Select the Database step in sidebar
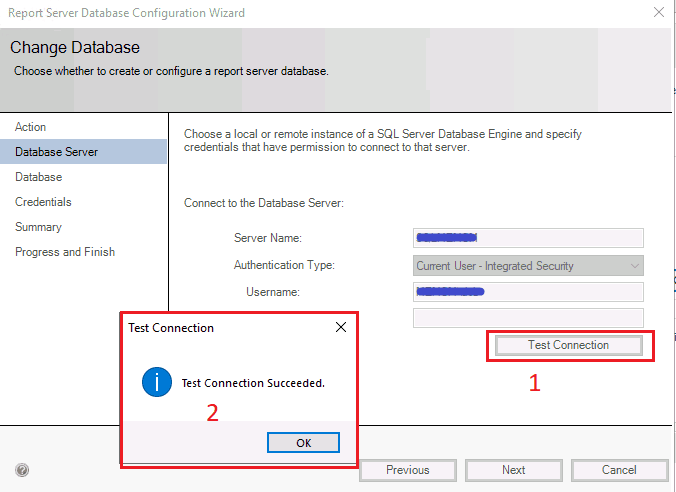This screenshot has height=492, width=676. 39,177
